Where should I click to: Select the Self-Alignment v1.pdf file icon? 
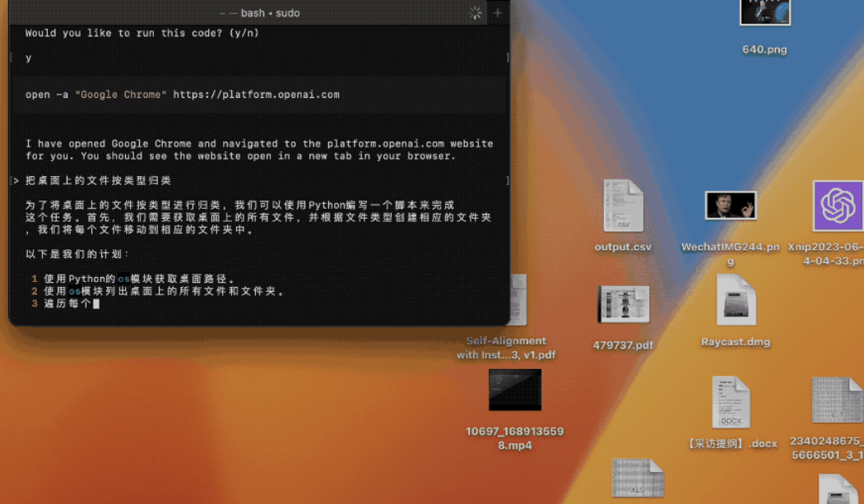coord(516,302)
